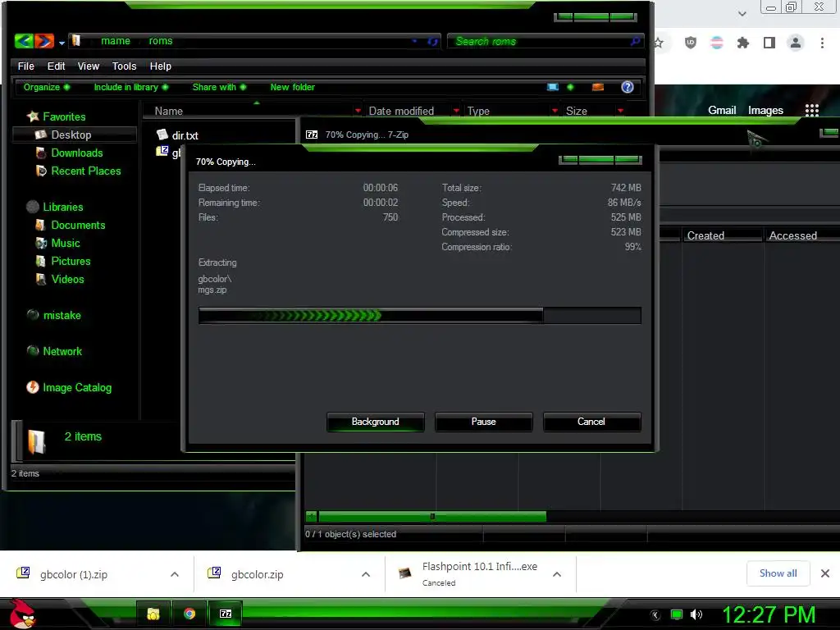Open the Name column filter arrow
Screen dimensions: 840x630
click(358, 111)
